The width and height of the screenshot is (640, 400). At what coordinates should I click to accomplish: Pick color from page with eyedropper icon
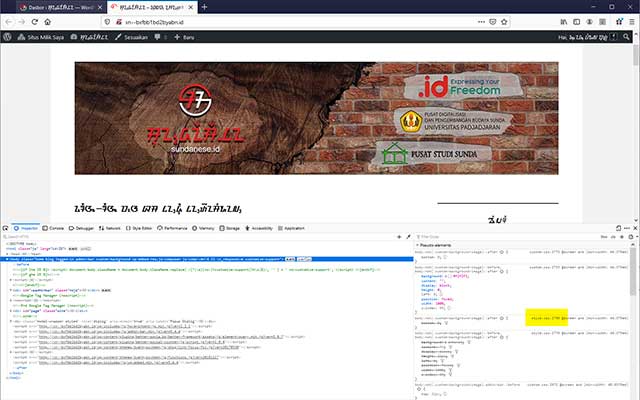408,237
